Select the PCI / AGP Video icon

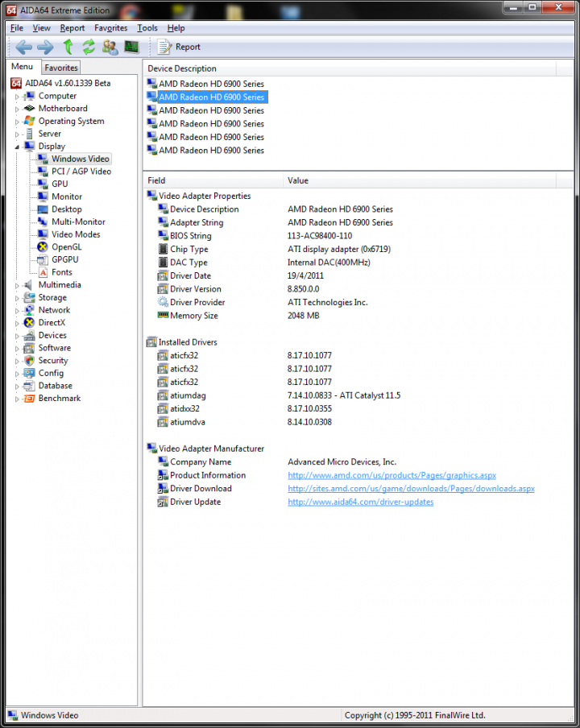tap(43, 172)
